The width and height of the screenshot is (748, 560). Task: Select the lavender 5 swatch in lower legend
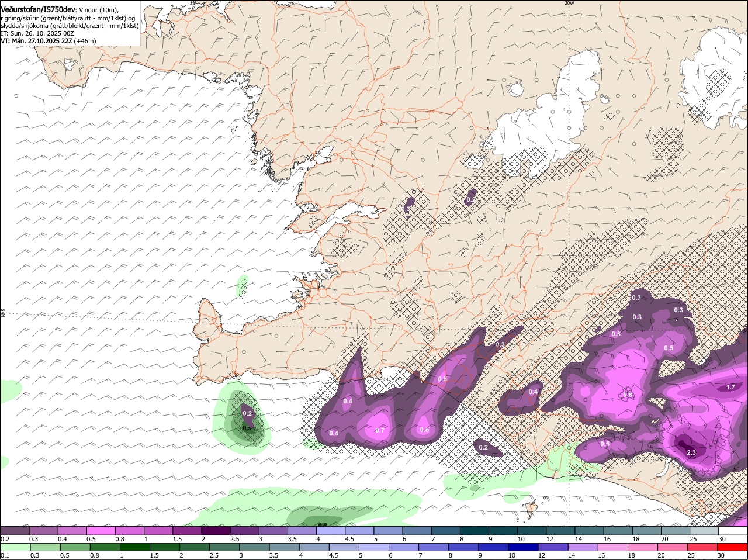point(374,547)
